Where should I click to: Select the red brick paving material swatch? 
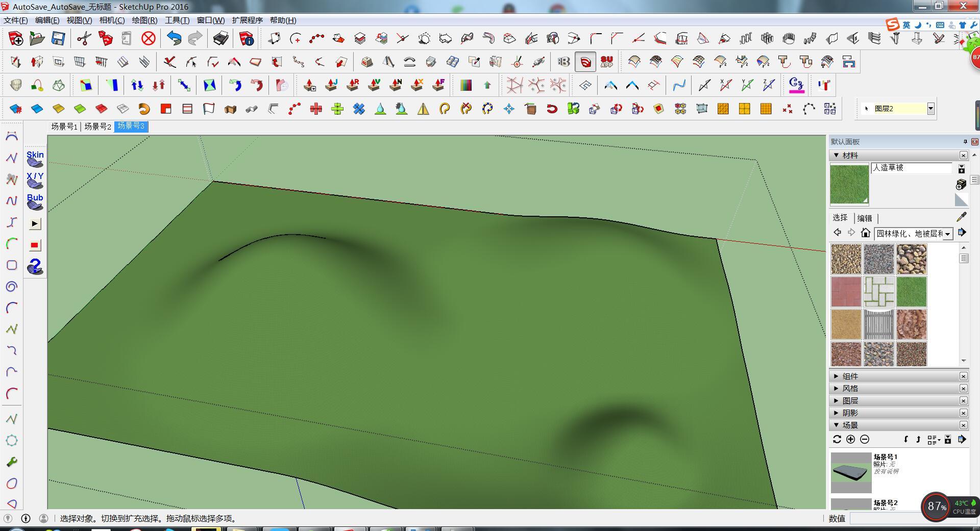pos(846,292)
